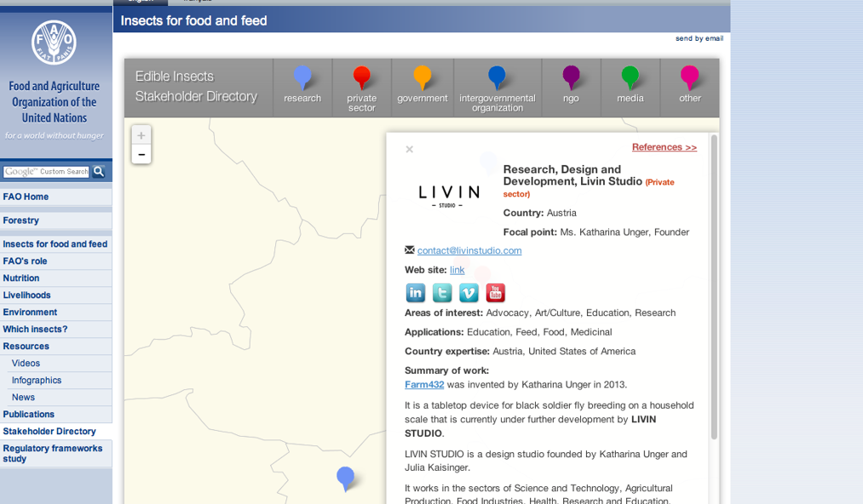Zoom in on the map
Screen dimensions: 863x504
pos(141,135)
